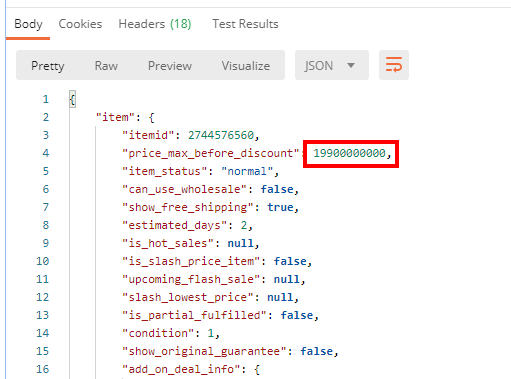Select the Pretty view mode
The width and height of the screenshot is (511, 379).
48,66
